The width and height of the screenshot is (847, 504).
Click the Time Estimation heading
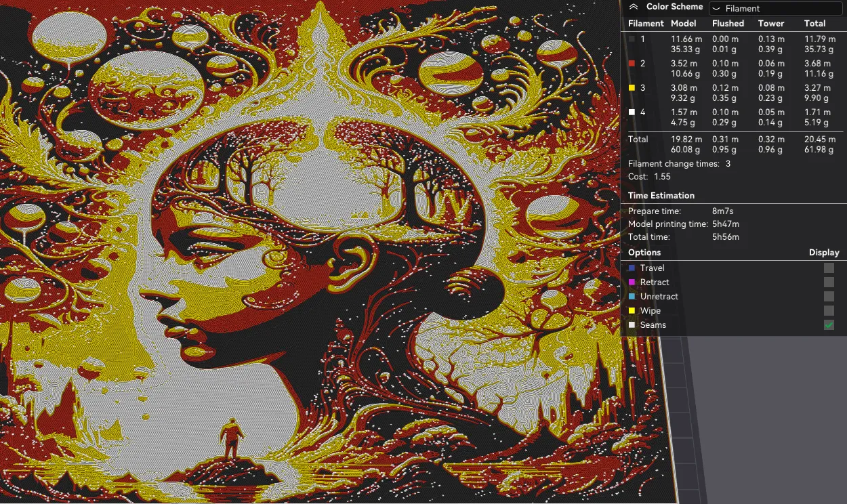661,195
